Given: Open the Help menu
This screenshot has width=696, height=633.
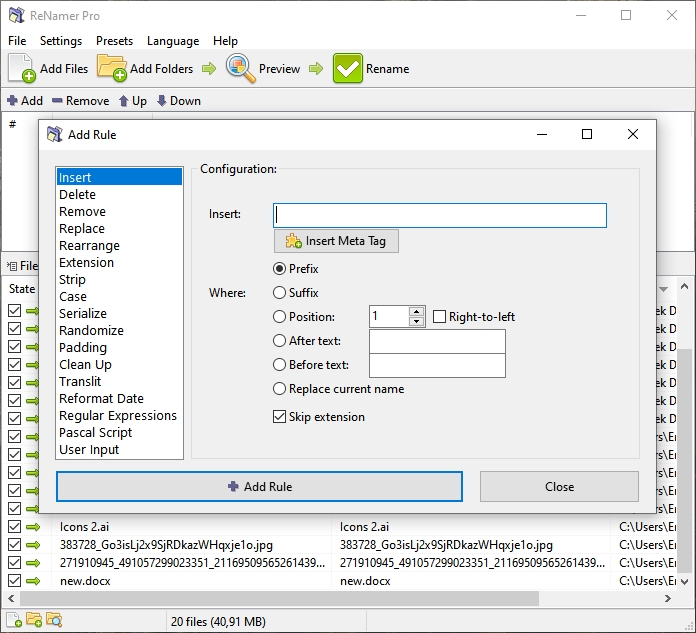Looking at the screenshot, I should [x=225, y=41].
